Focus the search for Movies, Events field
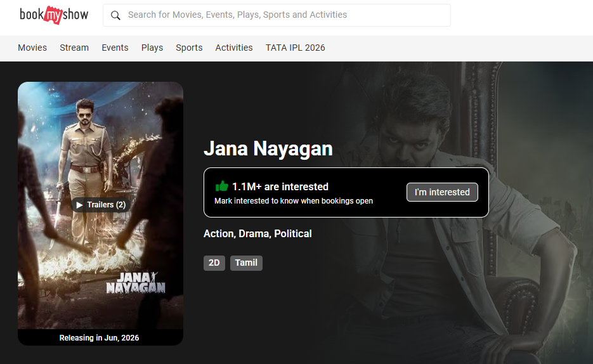Image resolution: width=593 pixels, height=364 pixels. 277,15
